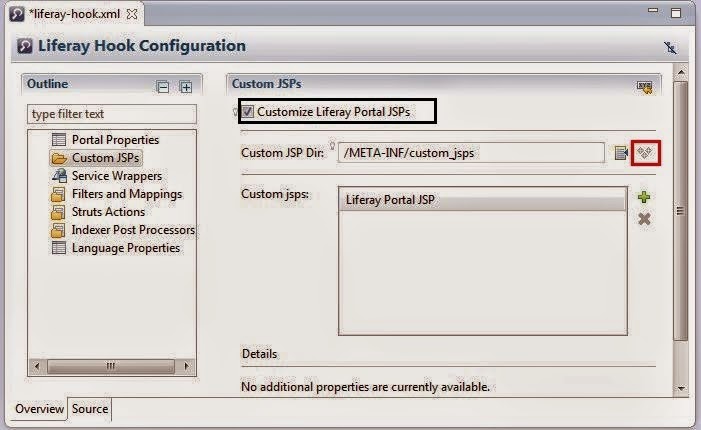Click the Language Properties table icon
Screen dimensions: 701x430
coord(59,248)
